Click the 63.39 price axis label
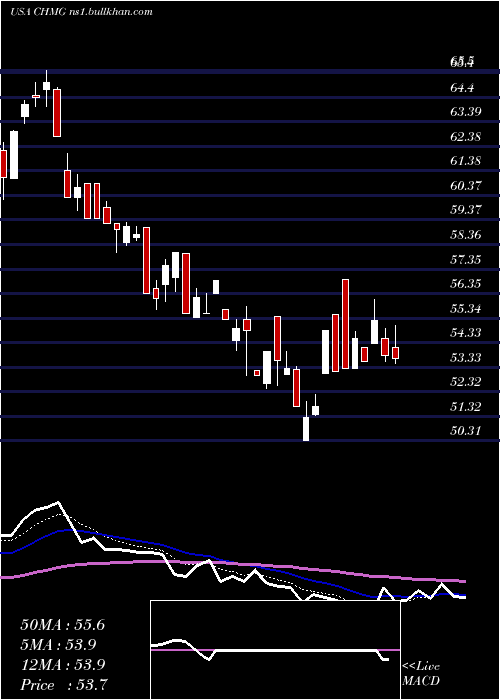 coord(466,111)
